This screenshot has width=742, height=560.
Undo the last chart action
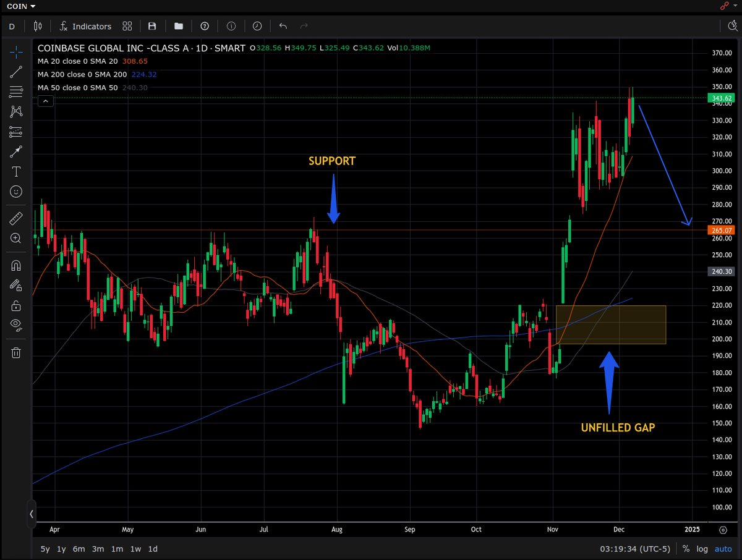tap(283, 26)
